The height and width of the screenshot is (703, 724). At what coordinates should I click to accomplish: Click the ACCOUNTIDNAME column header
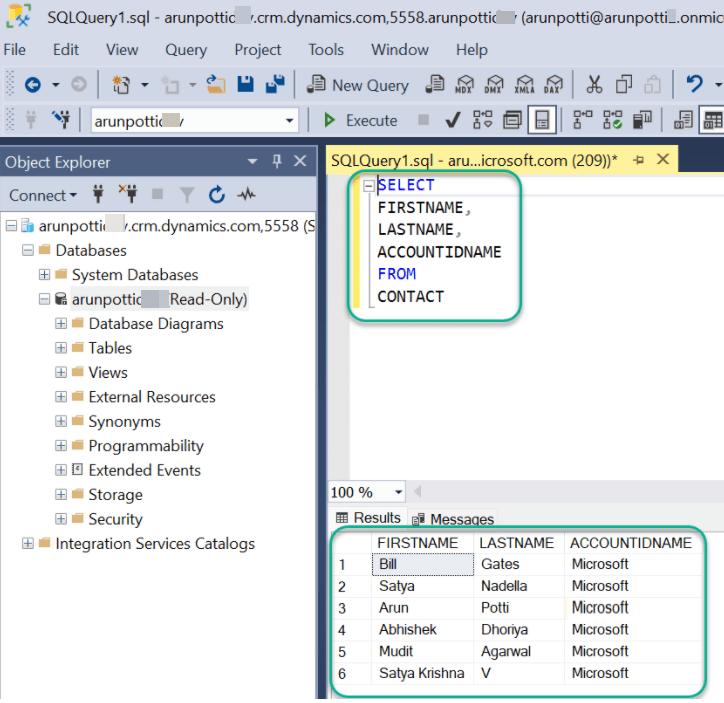(x=630, y=543)
